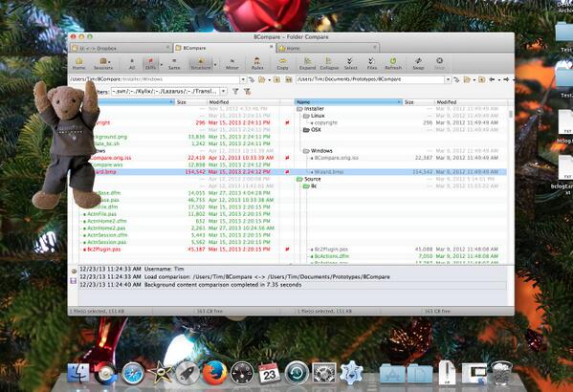The image size is (573, 392).
Task: Click the green Refresh toolbar icon
Action: pos(393,63)
